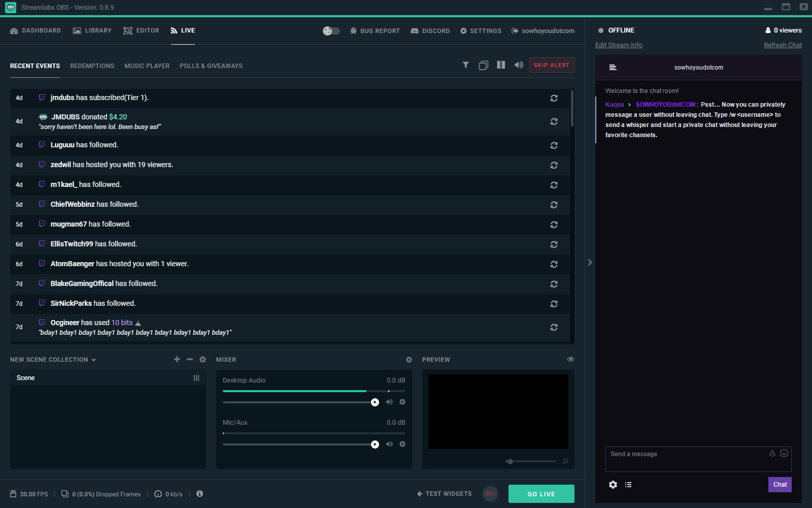Go to the Dashboard tab
This screenshot has height=508, width=812.
36,30
